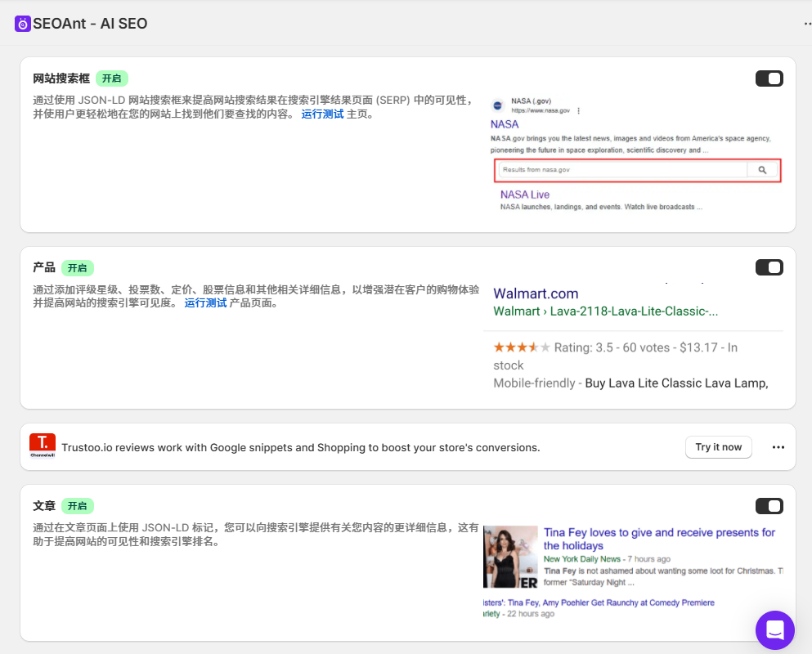Click the magnifier icon in NASA search preview

762,170
